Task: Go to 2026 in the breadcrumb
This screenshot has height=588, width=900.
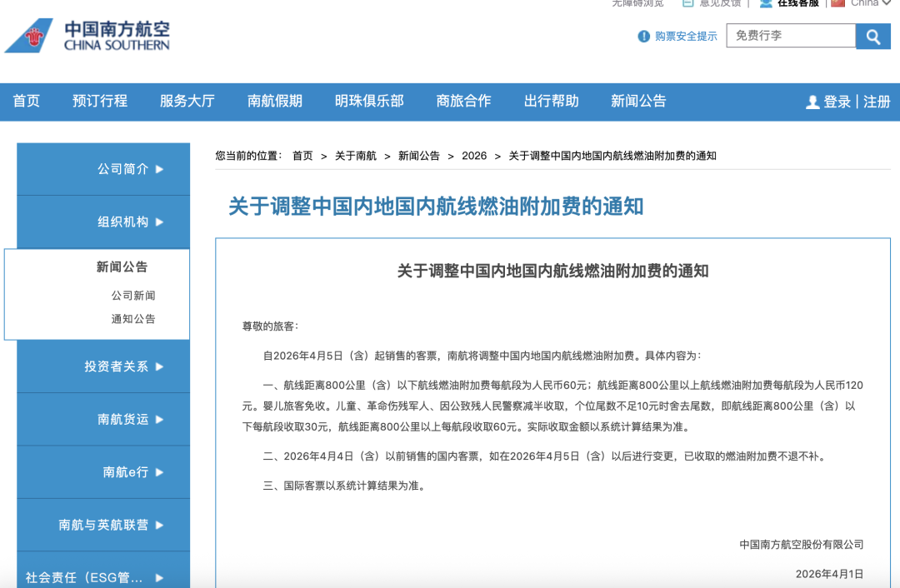Action: [x=474, y=156]
